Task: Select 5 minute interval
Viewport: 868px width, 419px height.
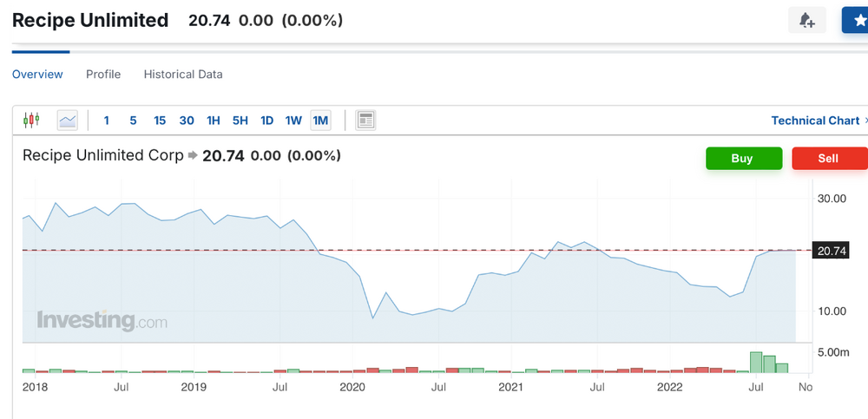Action: 133,120
